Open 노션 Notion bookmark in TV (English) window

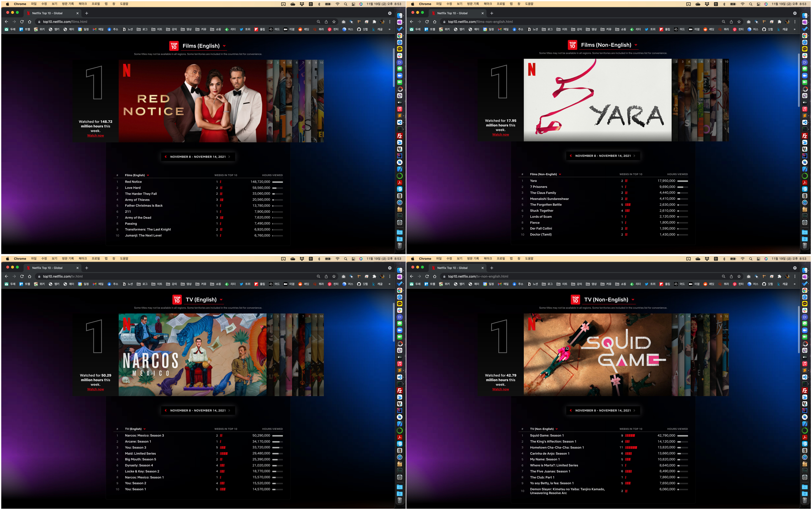127,284
